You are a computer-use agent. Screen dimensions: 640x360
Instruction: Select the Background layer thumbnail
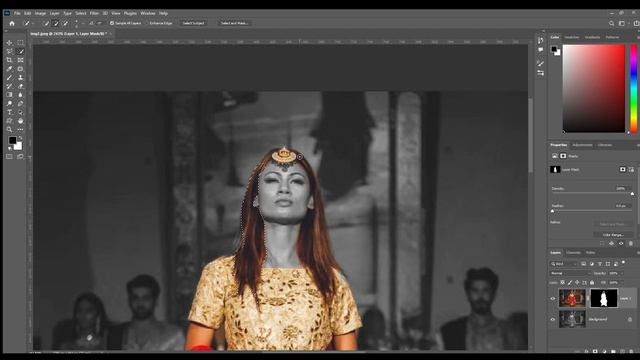tap(572, 319)
